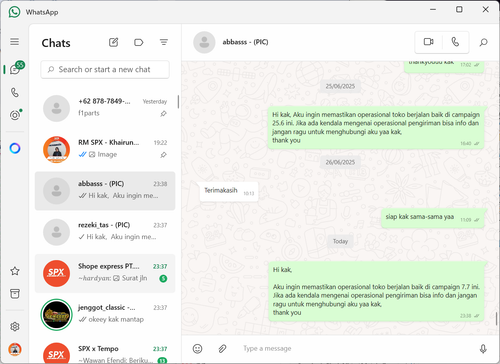Maximize the WhatsApp window
This screenshot has height=364, width=500.
(x=459, y=9)
